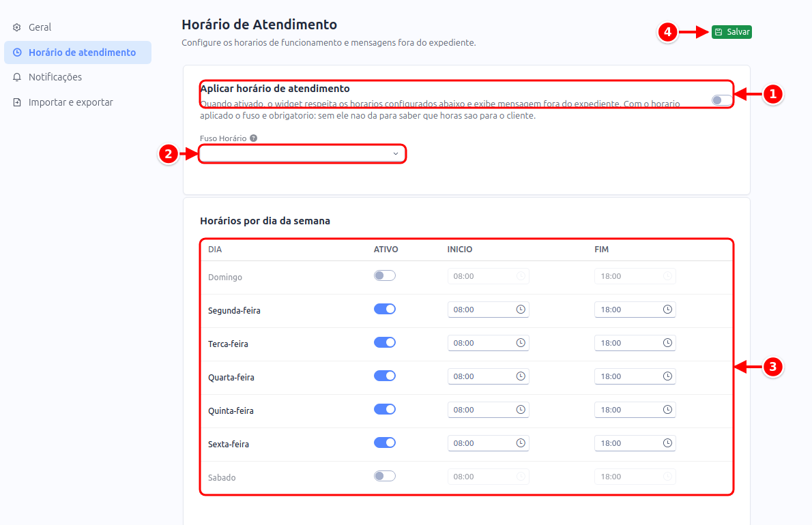Image resolution: width=812 pixels, height=525 pixels.
Task: Click the Domingo row label
Action: click(x=224, y=277)
